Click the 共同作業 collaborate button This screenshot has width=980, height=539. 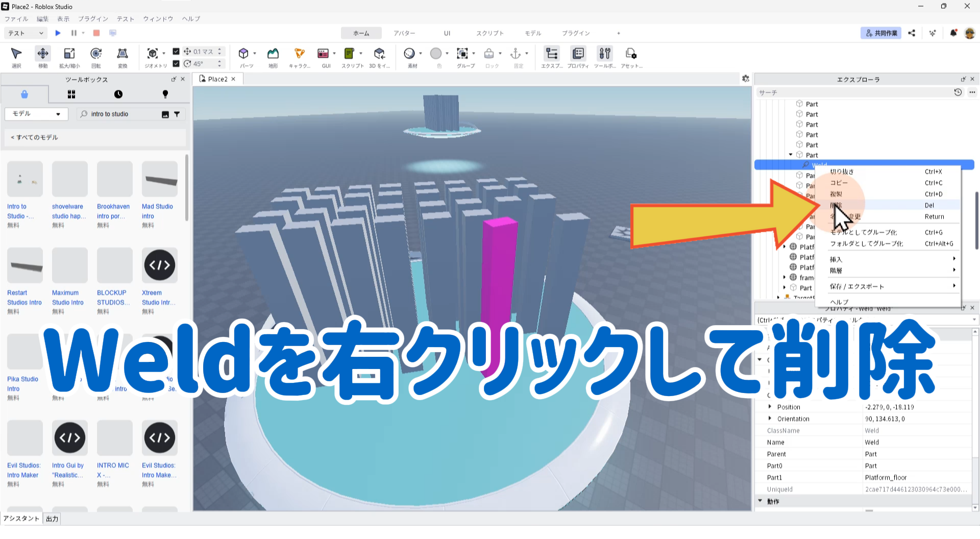coord(880,33)
